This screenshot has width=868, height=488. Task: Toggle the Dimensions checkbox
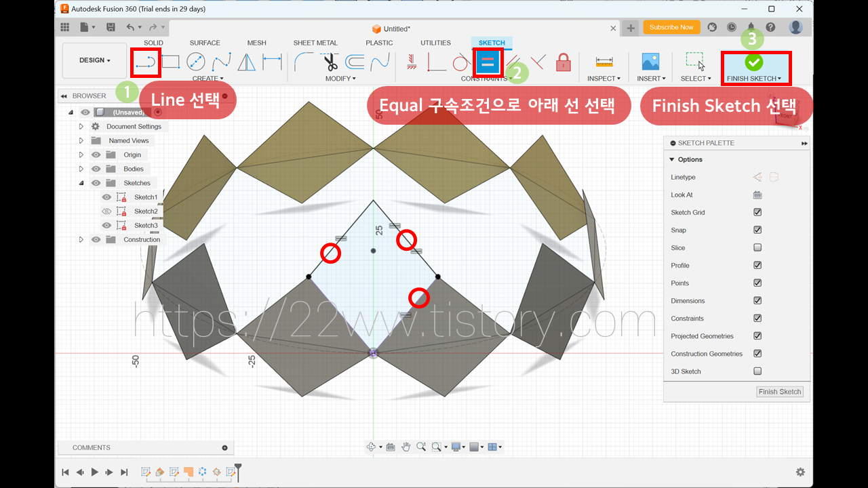[757, 300]
